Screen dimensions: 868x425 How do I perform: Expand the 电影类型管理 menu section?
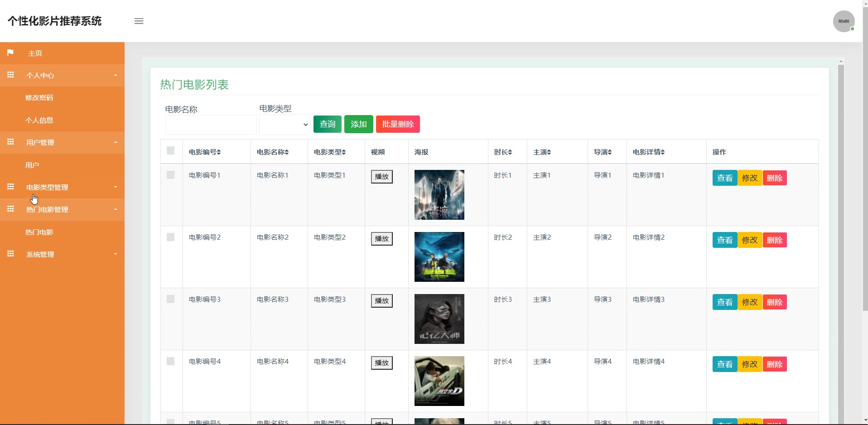(x=62, y=187)
